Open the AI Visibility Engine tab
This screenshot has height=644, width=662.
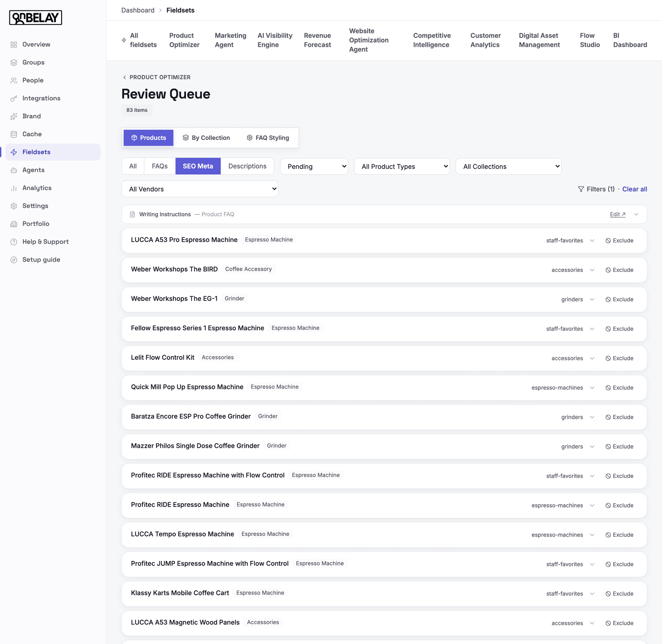(275, 40)
